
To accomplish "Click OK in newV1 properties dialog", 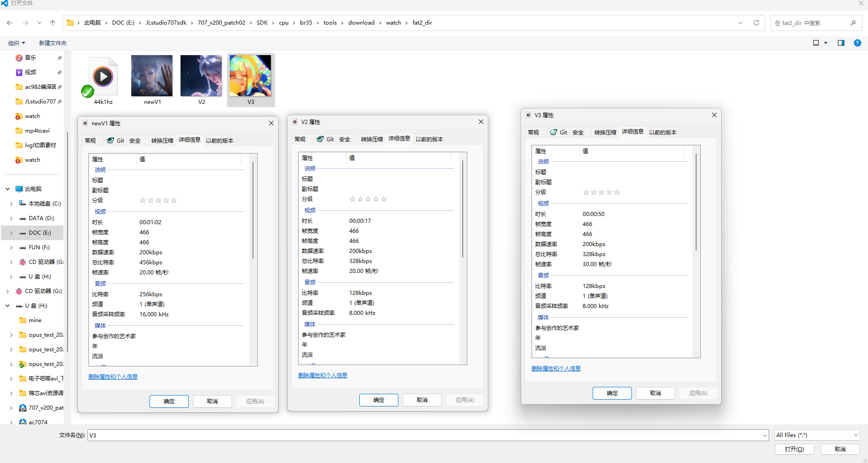I will pyautogui.click(x=169, y=401).
